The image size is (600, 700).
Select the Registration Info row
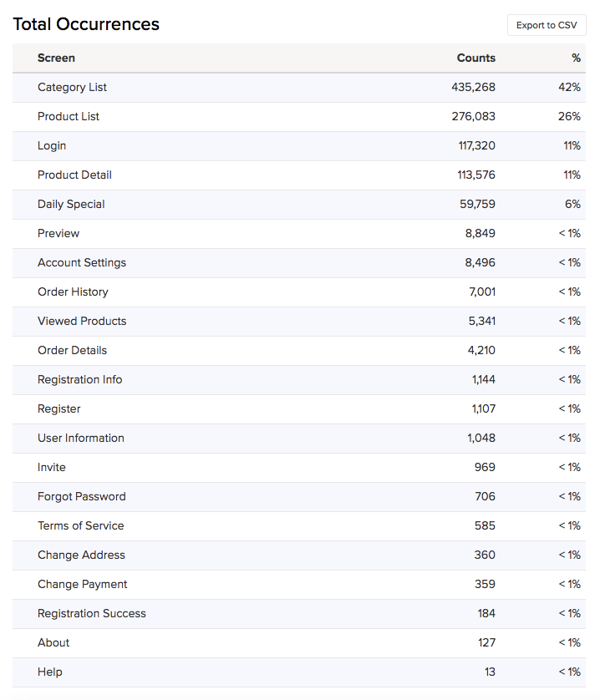pyautogui.click(x=79, y=379)
